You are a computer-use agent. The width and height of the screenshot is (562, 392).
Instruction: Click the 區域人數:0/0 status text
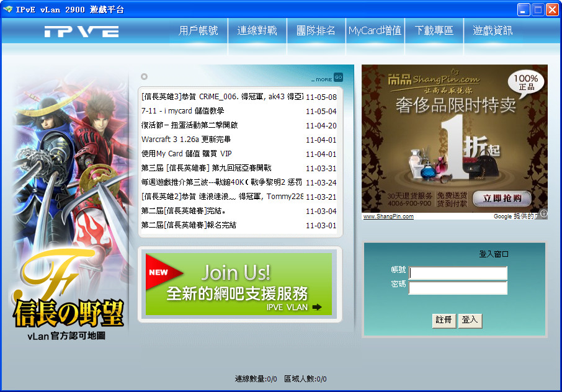coord(305,379)
